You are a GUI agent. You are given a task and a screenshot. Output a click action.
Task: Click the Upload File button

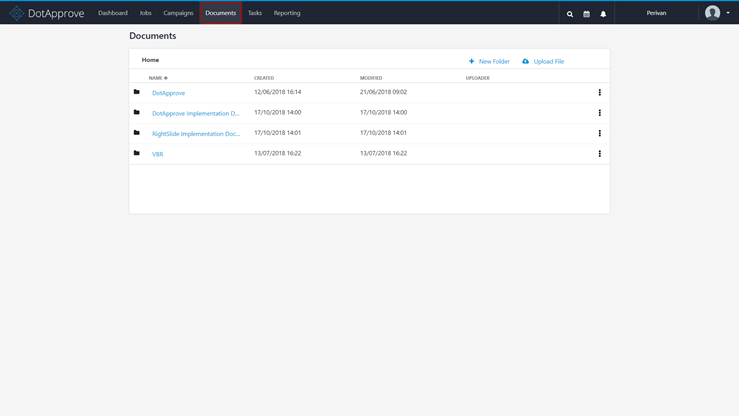click(543, 61)
